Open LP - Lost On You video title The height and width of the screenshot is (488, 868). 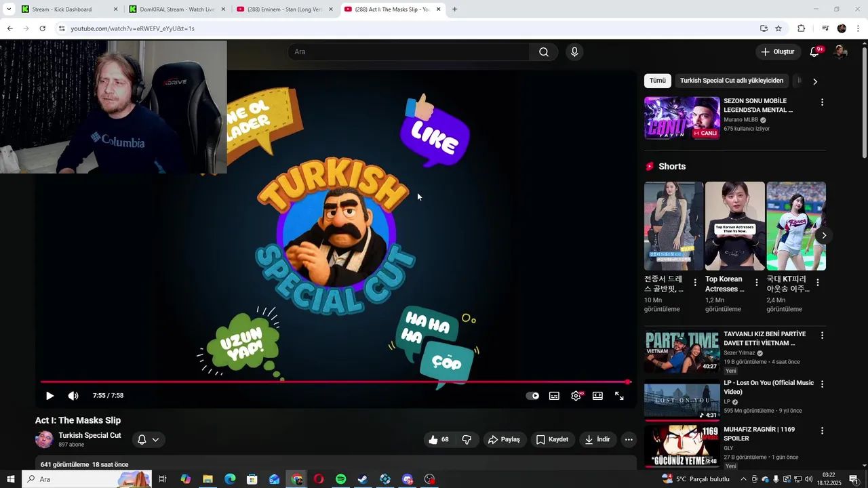pos(768,387)
